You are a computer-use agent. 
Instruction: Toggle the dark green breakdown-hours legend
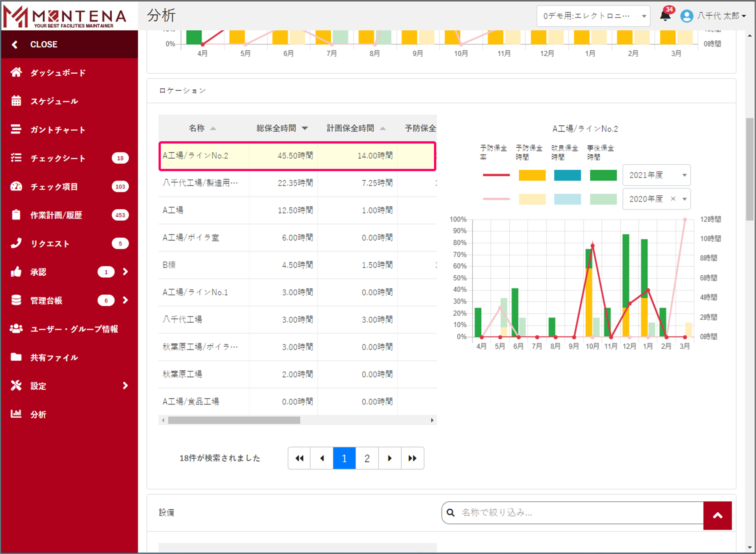(603, 175)
